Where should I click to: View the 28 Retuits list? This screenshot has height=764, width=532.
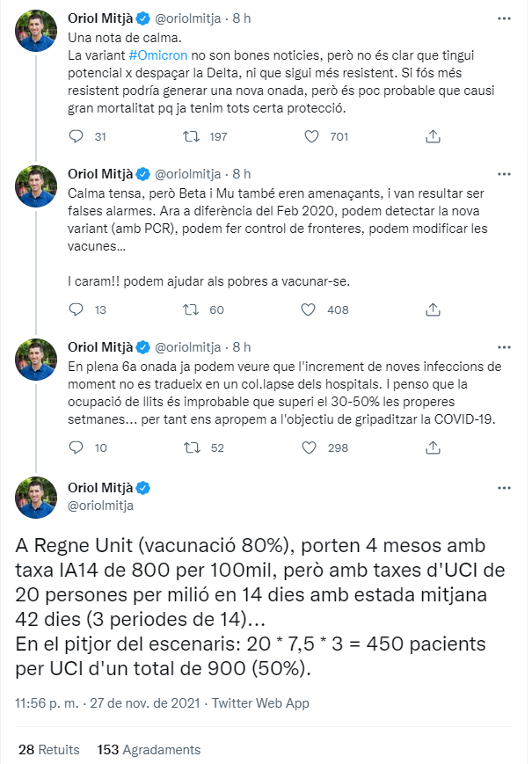click(x=48, y=750)
